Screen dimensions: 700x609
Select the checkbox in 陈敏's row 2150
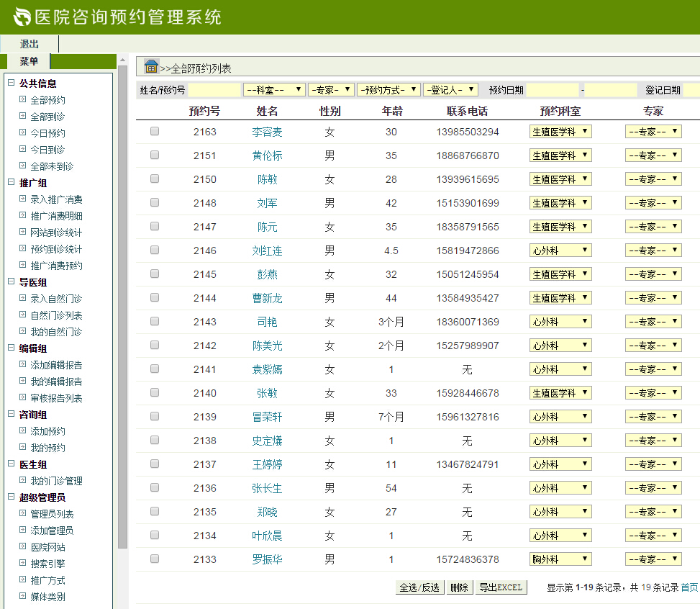pyautogui.click(x=155, y=179)
